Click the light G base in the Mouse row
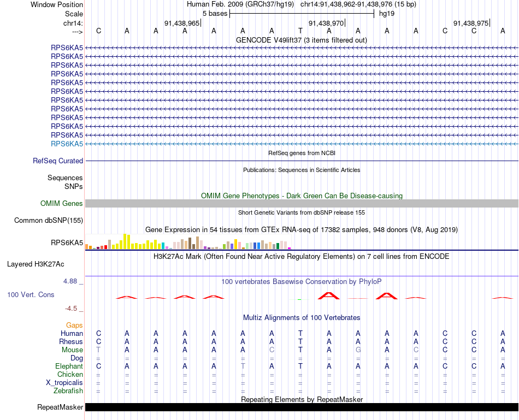Viewport: 519px width, 420px height. tap(358, 350)
